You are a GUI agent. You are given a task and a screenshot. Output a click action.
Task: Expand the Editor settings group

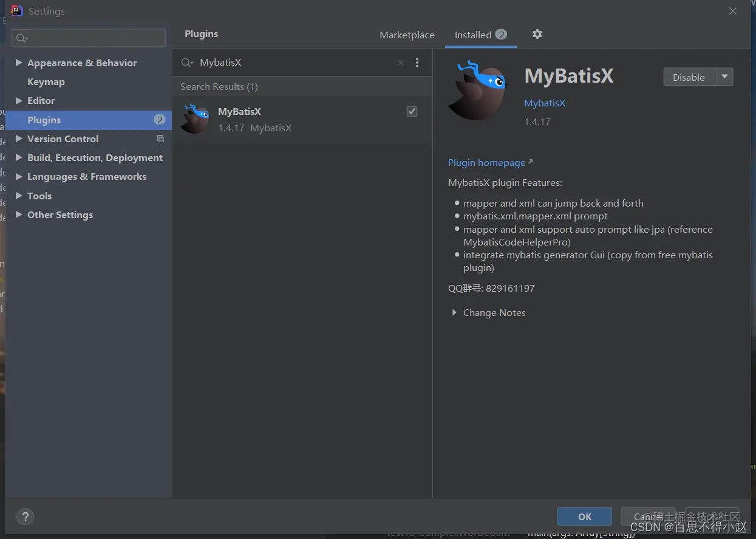(19, 100)
